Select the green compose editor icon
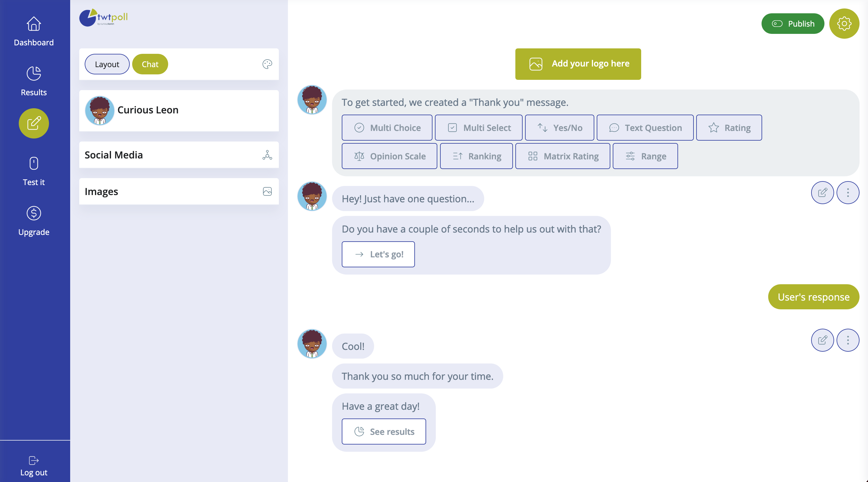 pos(34,123)
